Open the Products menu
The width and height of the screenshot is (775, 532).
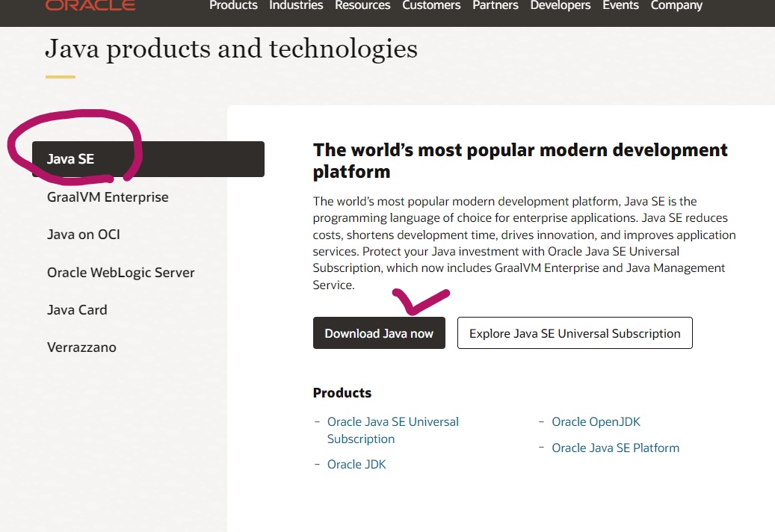point(233,5)
